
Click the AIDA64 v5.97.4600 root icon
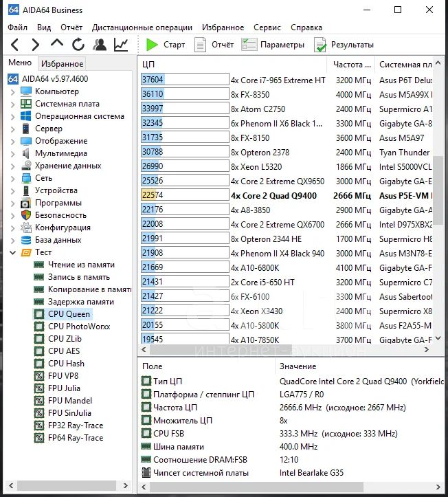(13, 79)
